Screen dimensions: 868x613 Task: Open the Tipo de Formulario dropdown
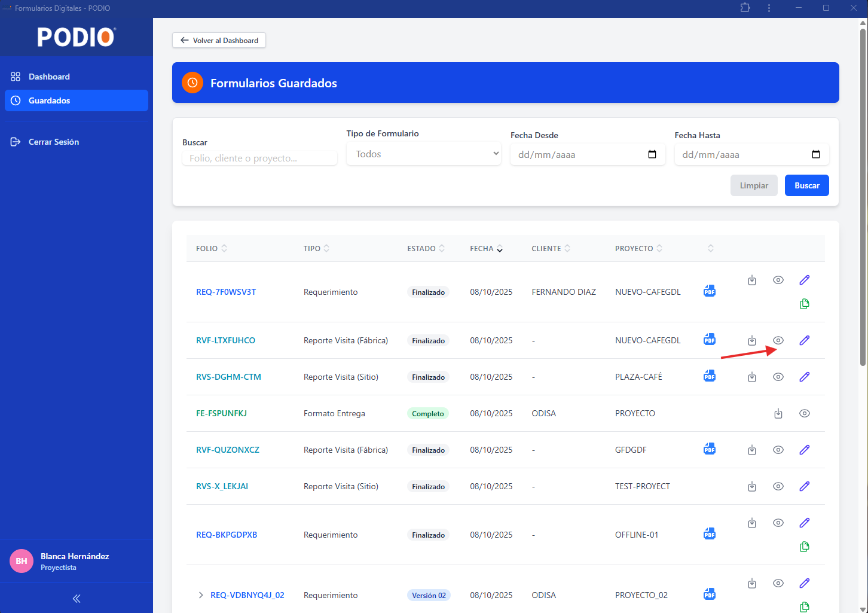424,154
